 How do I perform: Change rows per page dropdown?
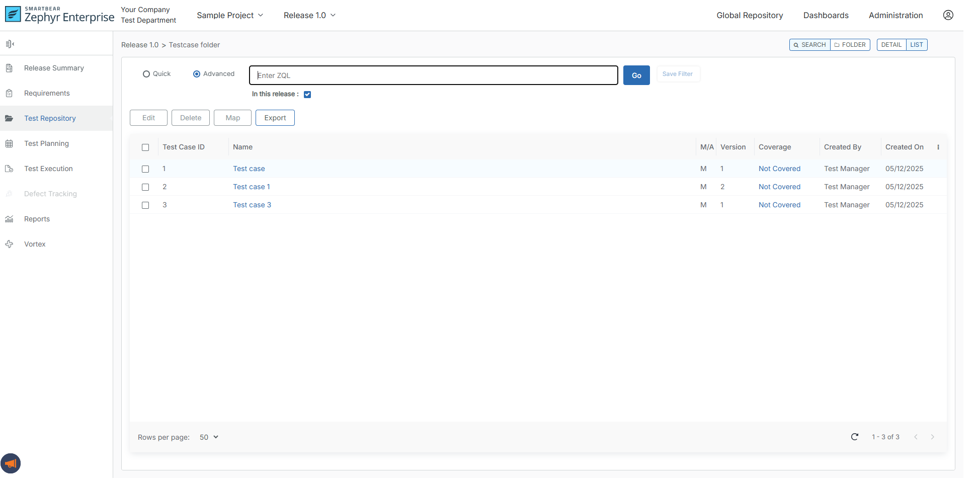tap(209, 437)
